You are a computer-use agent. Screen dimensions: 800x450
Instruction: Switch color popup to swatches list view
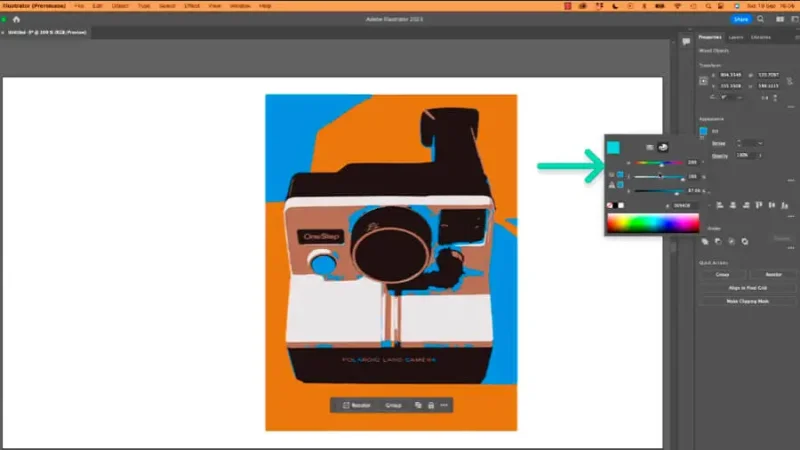coord(649,147)
